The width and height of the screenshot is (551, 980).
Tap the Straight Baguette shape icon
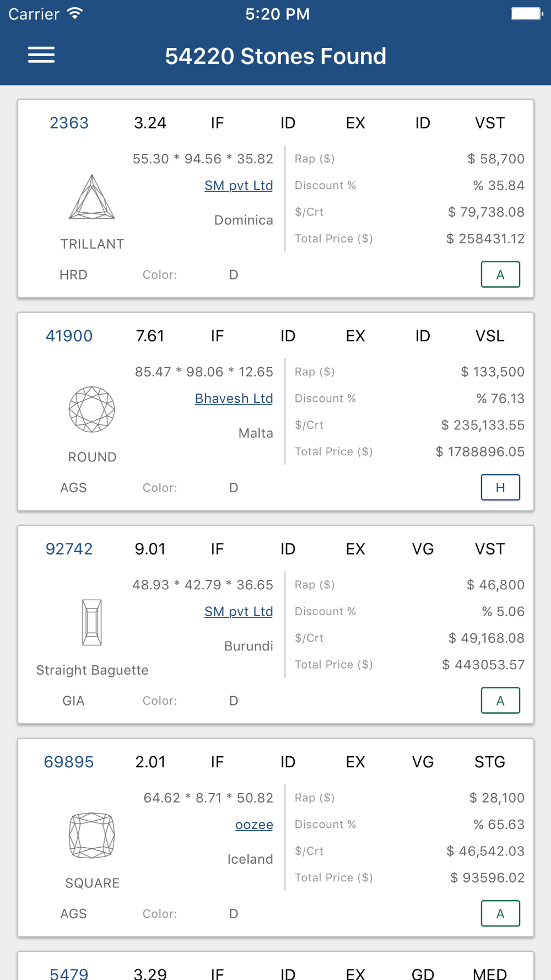[92, 622]
